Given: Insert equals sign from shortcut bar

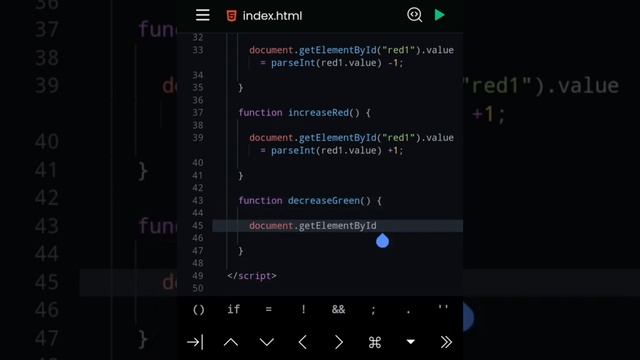Looking at the screenshot, I should 269,309.
